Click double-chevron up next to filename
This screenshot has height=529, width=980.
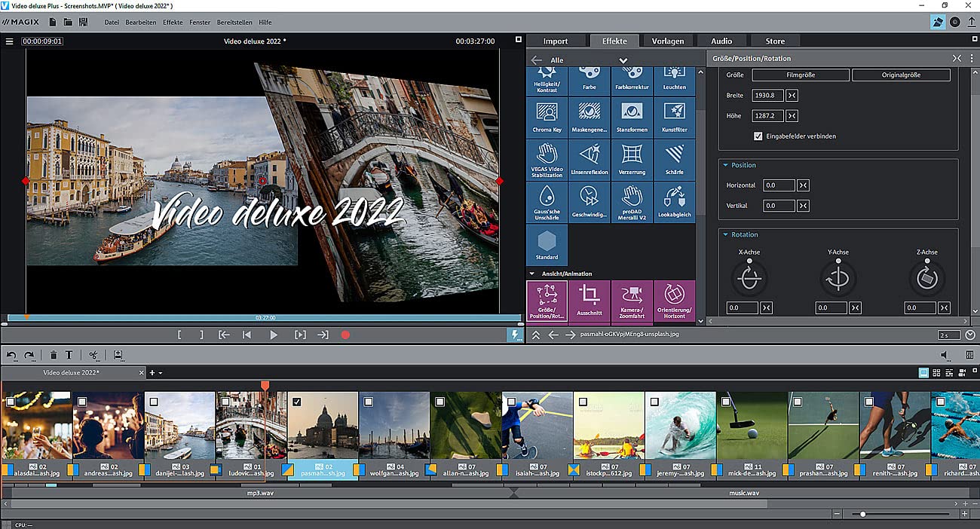point(536,335)
